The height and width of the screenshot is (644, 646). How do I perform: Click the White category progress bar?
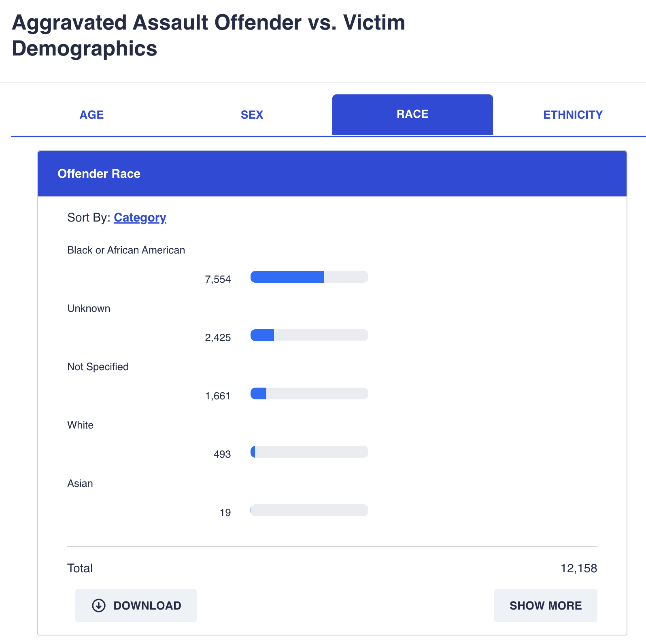309,452
